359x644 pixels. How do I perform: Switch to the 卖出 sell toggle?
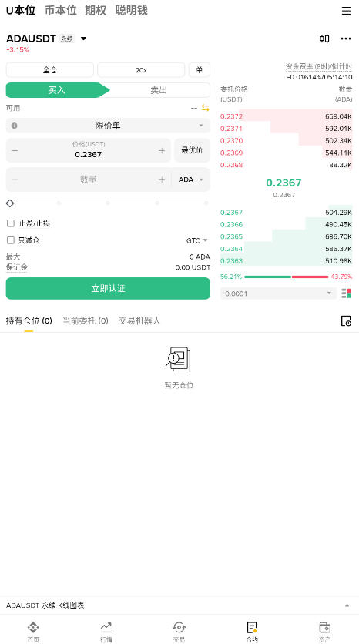(159, 90)
